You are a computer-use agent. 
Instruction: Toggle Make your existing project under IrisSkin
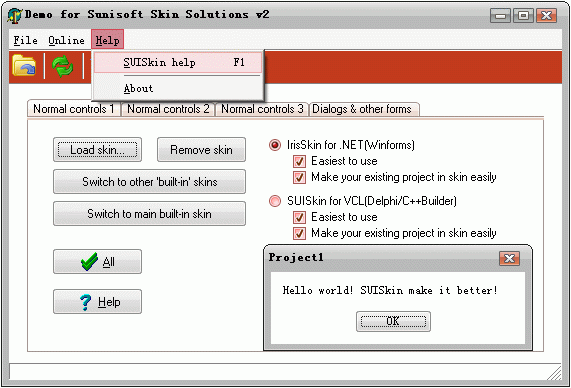299,177
